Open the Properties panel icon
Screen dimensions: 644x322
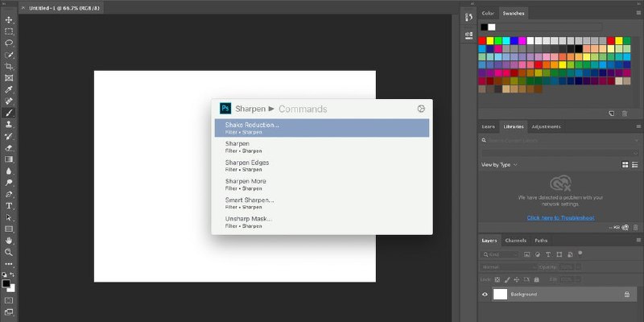click(x=469, y=35)
